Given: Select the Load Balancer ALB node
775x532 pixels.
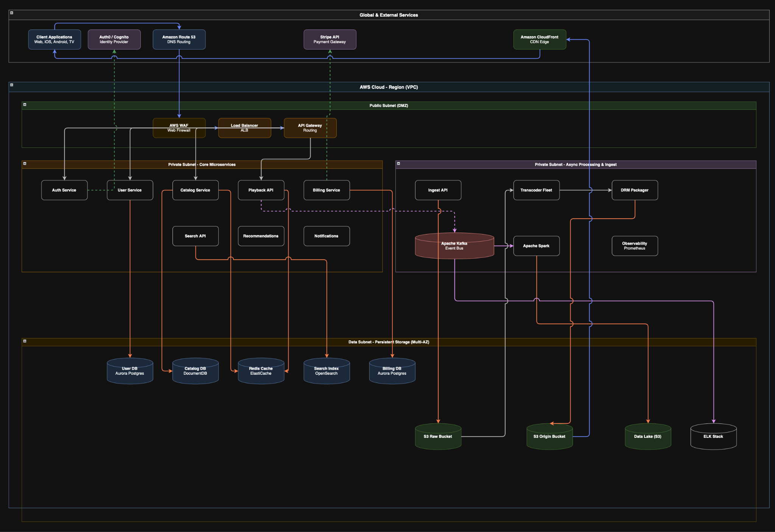Looking at the screenshot, I should pyautogui.click(x=244, y=128).
